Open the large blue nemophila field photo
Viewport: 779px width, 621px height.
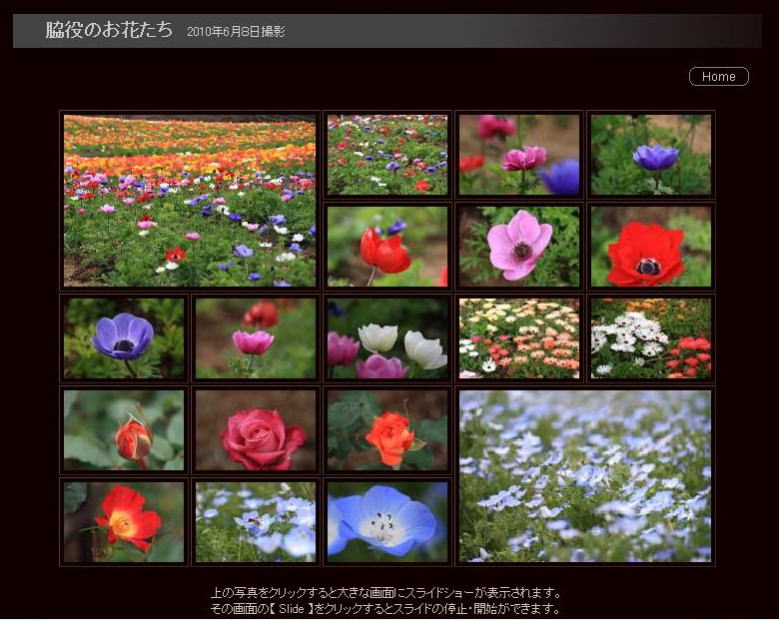pos(585,476)
